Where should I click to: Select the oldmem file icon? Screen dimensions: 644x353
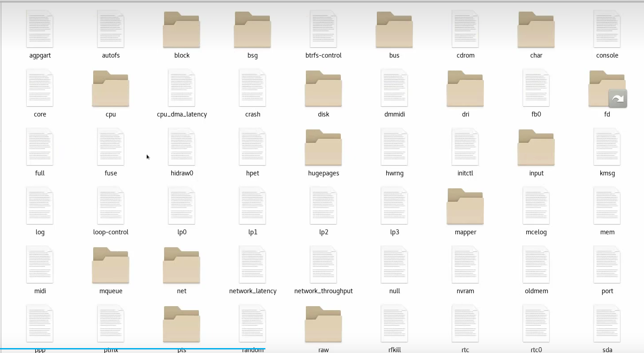536,265
